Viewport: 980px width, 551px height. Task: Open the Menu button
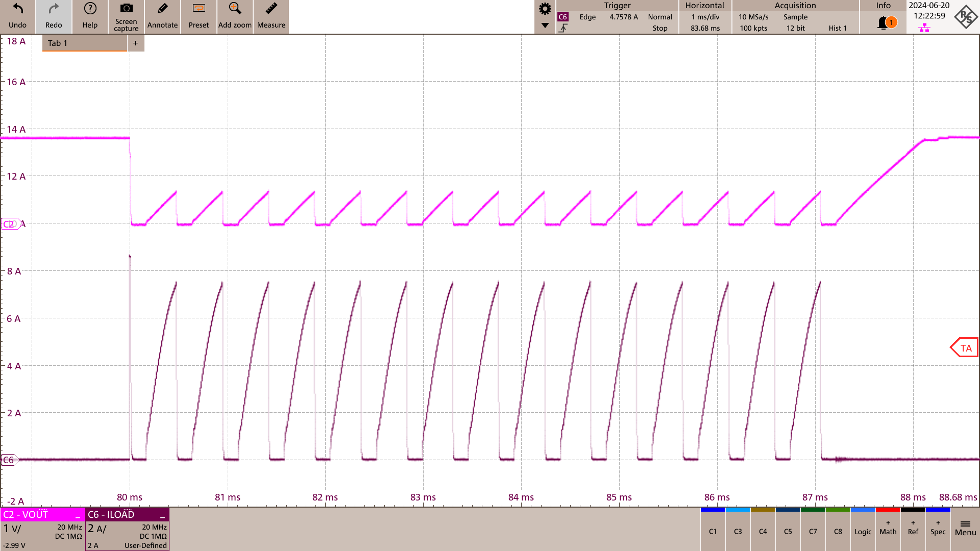coord(965,528)
